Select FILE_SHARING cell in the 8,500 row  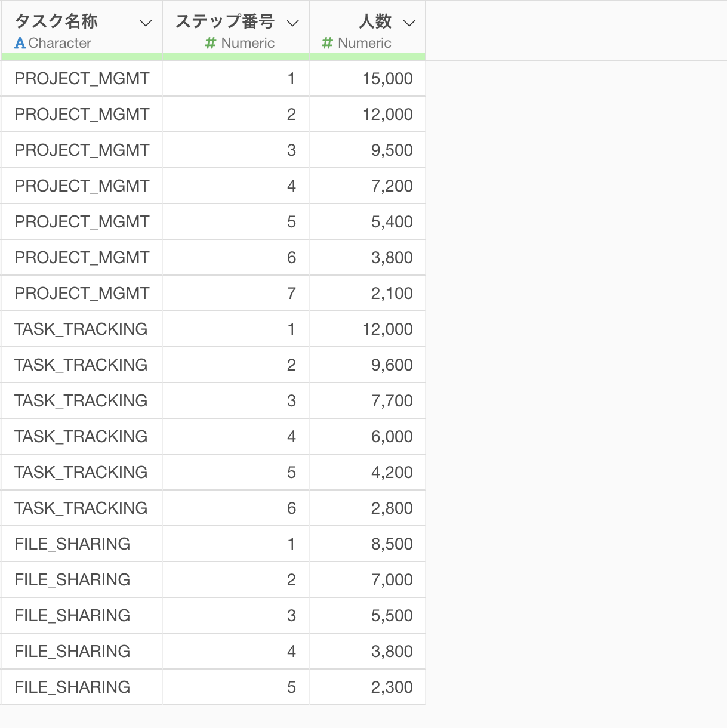(82, 544)
